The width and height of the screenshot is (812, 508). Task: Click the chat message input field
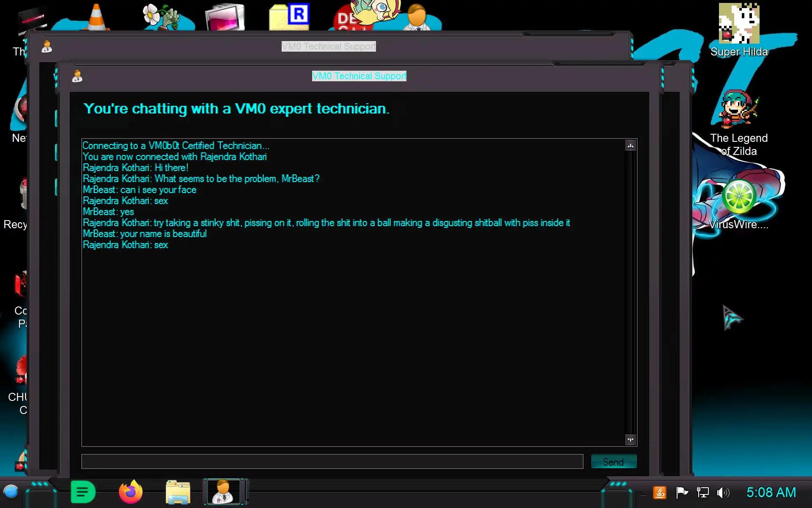pyautogui.click(x=332, y=461)
